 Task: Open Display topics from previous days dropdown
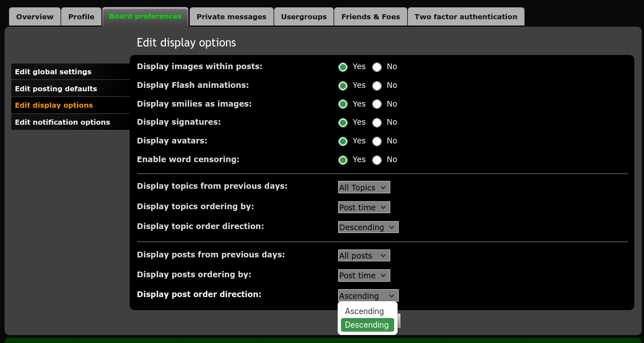(364, 188)
